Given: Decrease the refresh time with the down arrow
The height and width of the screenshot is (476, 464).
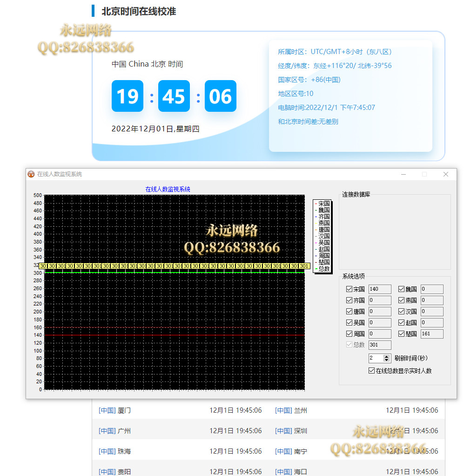Looking at the screenshot, I should [x=386, y=360].
